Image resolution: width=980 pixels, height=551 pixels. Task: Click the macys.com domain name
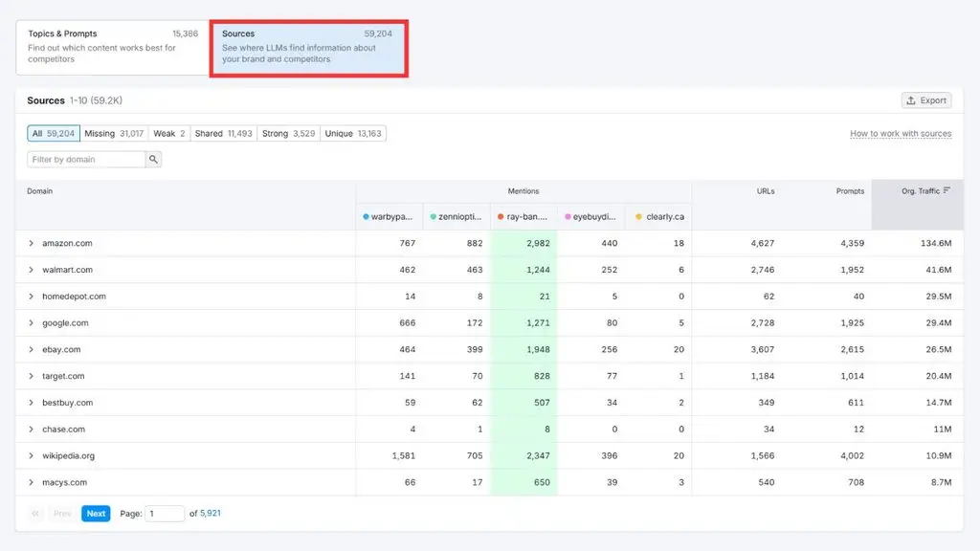[x=64, y=482]
